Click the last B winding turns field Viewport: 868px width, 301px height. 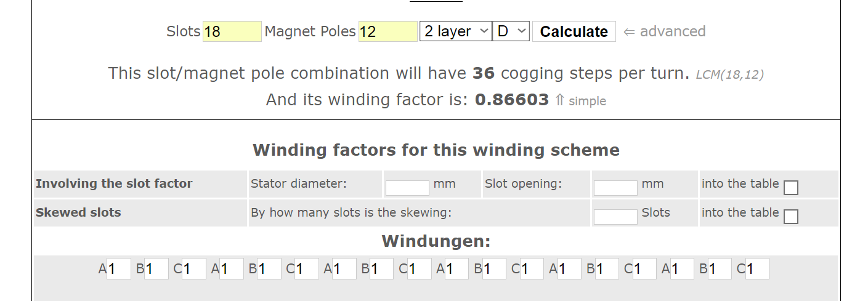click(720, 269)
